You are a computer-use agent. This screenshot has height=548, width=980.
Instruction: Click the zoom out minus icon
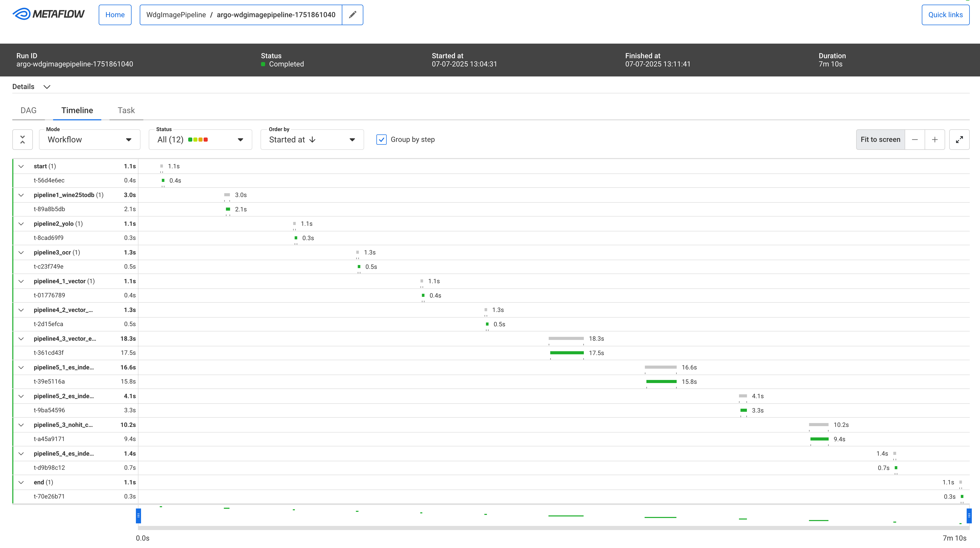click(x=915, y=140)
